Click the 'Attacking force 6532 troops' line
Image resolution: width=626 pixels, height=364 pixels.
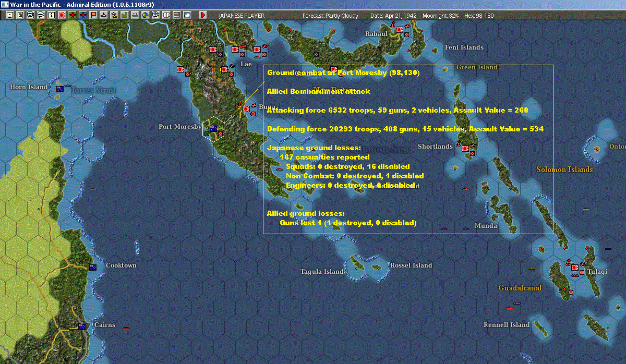(x=398, y=110)
